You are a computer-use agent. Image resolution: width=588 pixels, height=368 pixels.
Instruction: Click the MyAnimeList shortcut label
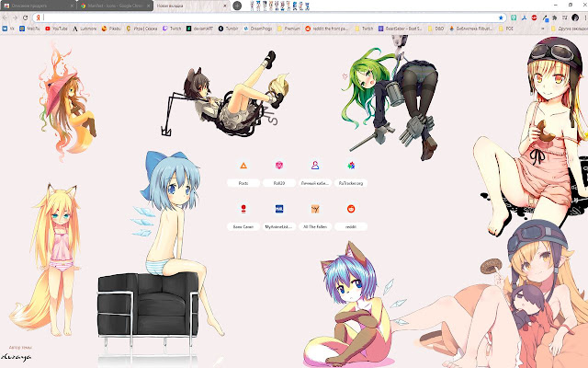(x=279, y=227)
